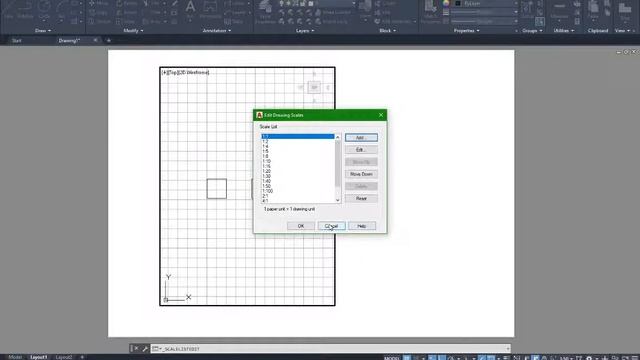Viewport: 640px width, 360px height.
Task: Select the 2:1 scale in the list
Action: tap(298, 196)
